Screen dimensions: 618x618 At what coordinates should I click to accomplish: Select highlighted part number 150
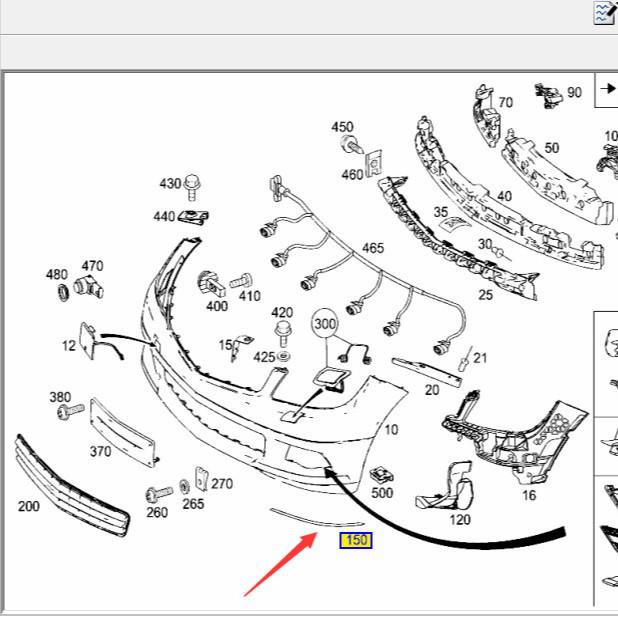point(355,540)
